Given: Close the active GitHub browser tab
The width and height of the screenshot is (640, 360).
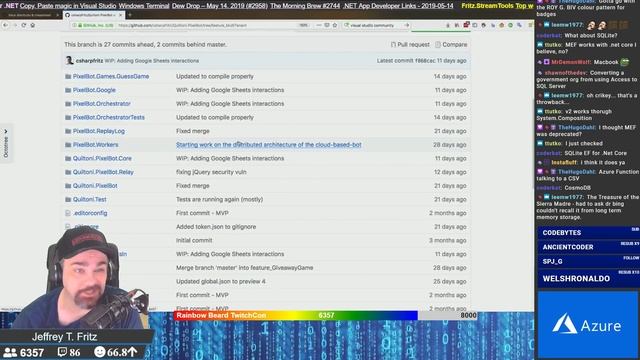Looking at the screenshot, I should point(120,15).
